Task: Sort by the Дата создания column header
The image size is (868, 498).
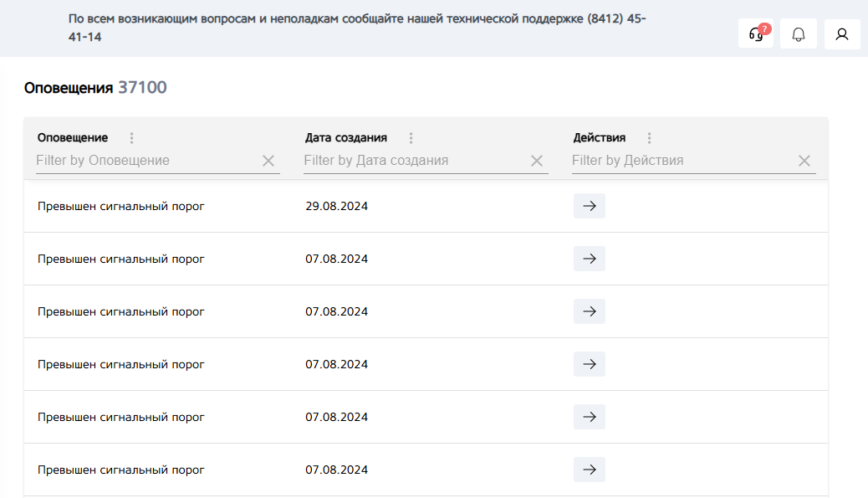Action: pos(346,138)
